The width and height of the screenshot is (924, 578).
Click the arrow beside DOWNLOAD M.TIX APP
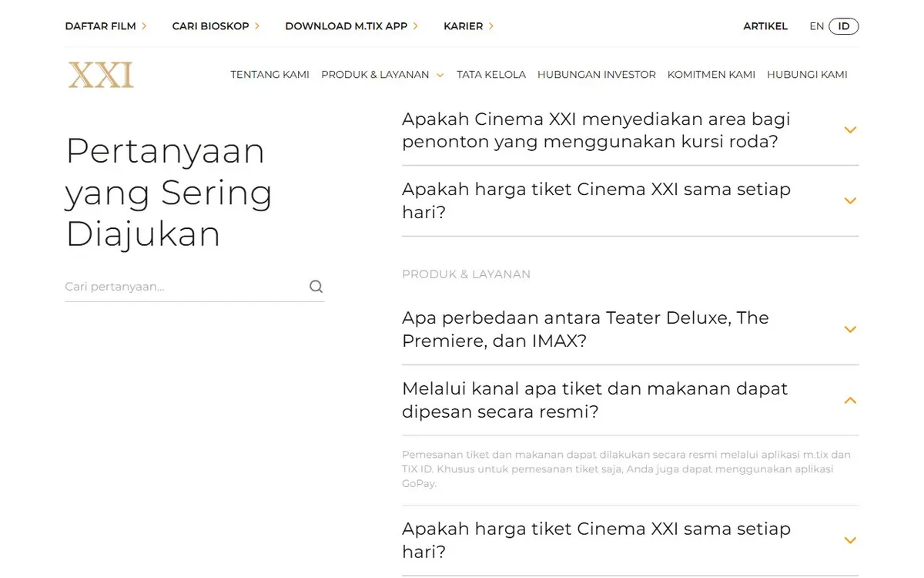416,26
